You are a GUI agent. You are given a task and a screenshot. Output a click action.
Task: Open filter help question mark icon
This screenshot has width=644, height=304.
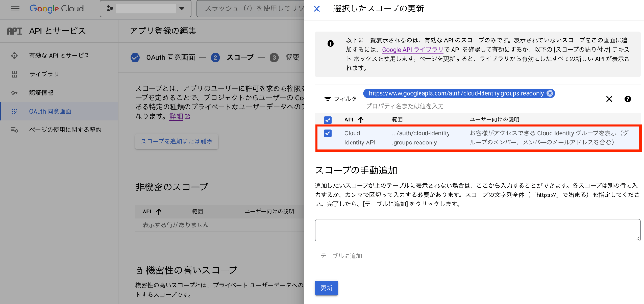pyautogui.click(x=628, y=99)
